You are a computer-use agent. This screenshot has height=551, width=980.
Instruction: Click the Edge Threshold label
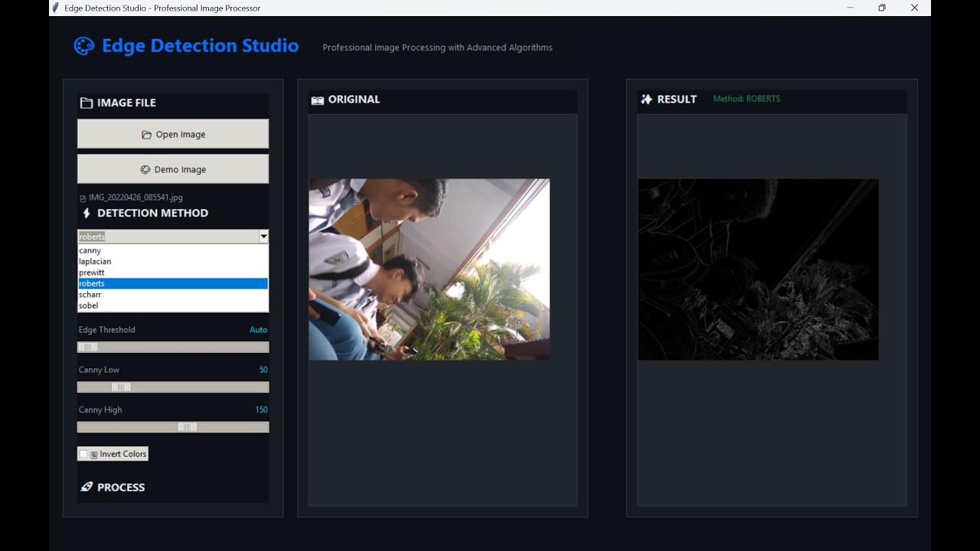[x=107, y=330]
